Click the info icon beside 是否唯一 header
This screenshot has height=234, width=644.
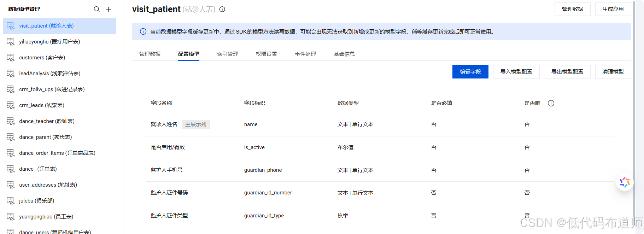pos(551,103)
